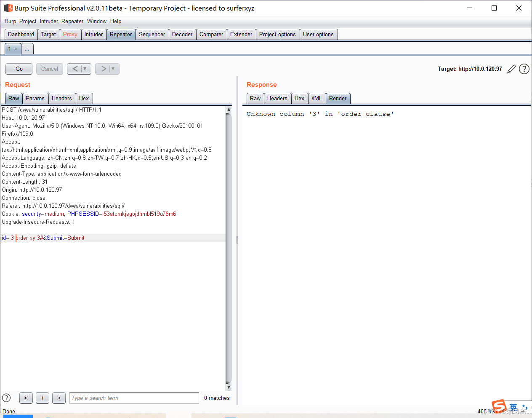Select Repeater request tab 1

coord(10,49)
